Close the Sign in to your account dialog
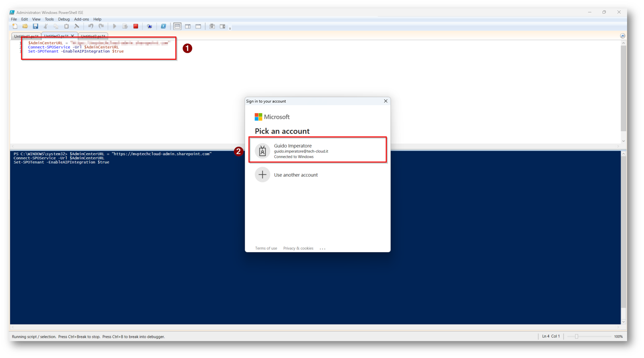This screenshot has height=358, width=644. pyautogui.click(x=385, y=101)
